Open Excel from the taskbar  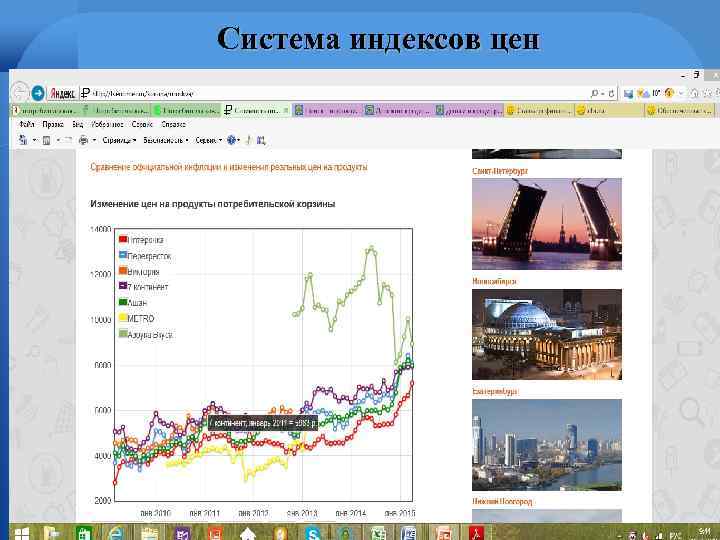tap(378, 533)
